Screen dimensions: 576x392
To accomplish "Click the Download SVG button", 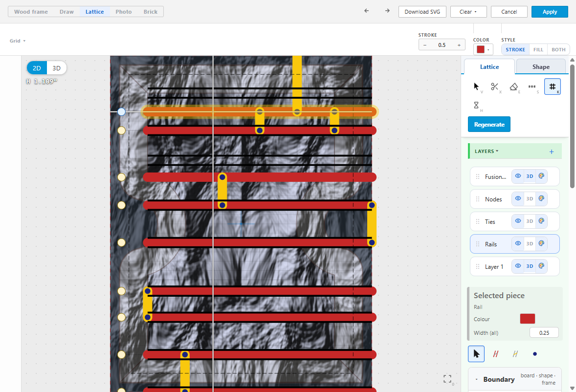I will 422,12.
